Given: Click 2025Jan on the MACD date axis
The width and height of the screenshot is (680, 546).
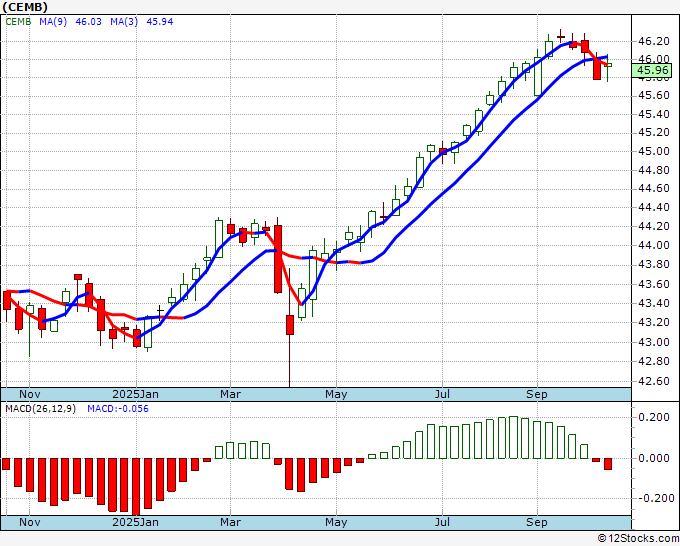Looking at the screenshot, I should tap(135, 522).
